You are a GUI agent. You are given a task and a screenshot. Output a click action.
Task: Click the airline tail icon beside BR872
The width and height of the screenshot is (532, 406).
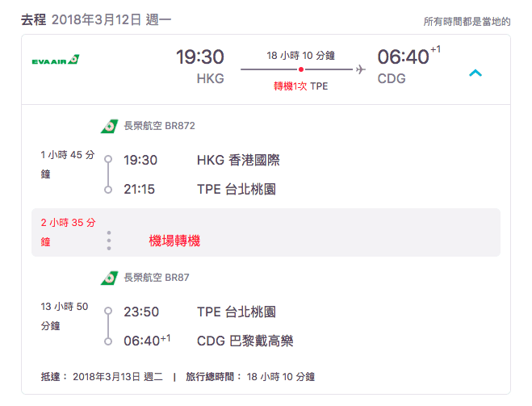click(109, 126)
